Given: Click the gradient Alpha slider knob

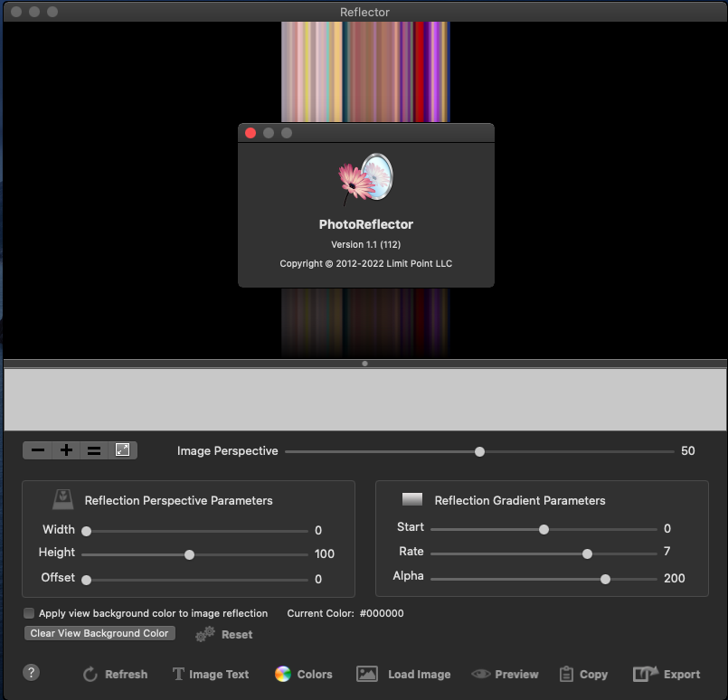Looking at the screenshot, I should (605, 579).
